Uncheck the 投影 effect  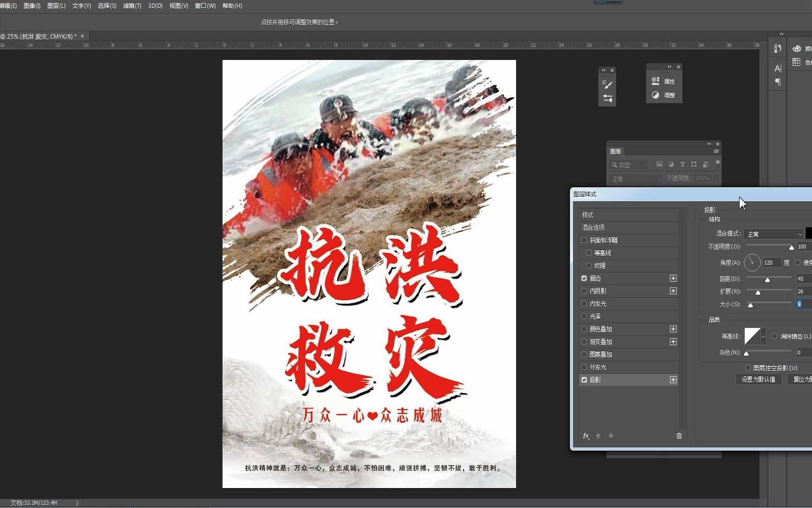pyautogui.click(x=584, y=380)
